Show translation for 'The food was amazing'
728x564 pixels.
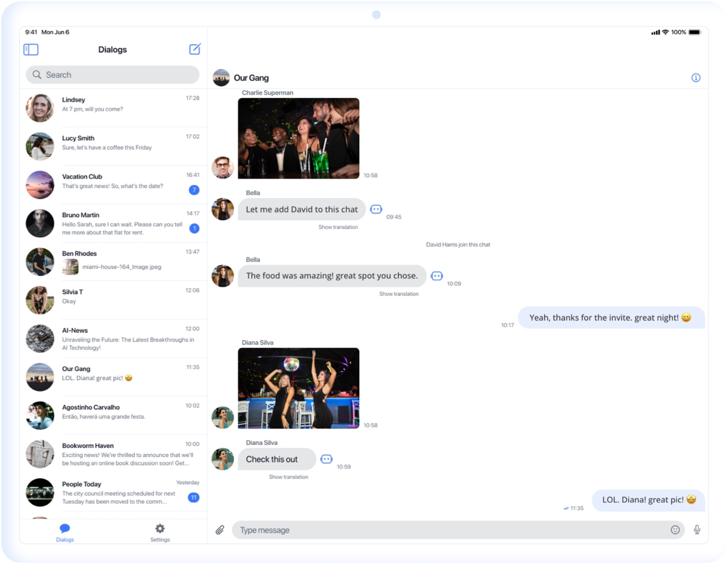pos(399,294)
